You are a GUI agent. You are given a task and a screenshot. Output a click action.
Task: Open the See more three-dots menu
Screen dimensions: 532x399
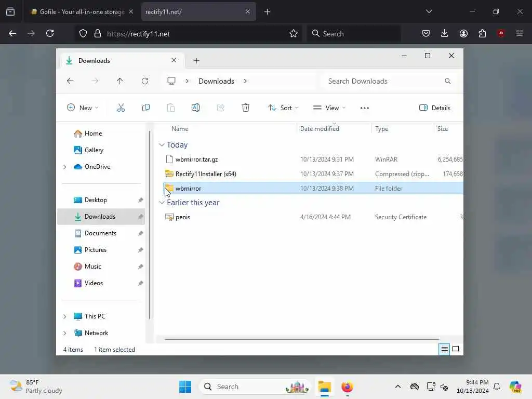(364, 108)
